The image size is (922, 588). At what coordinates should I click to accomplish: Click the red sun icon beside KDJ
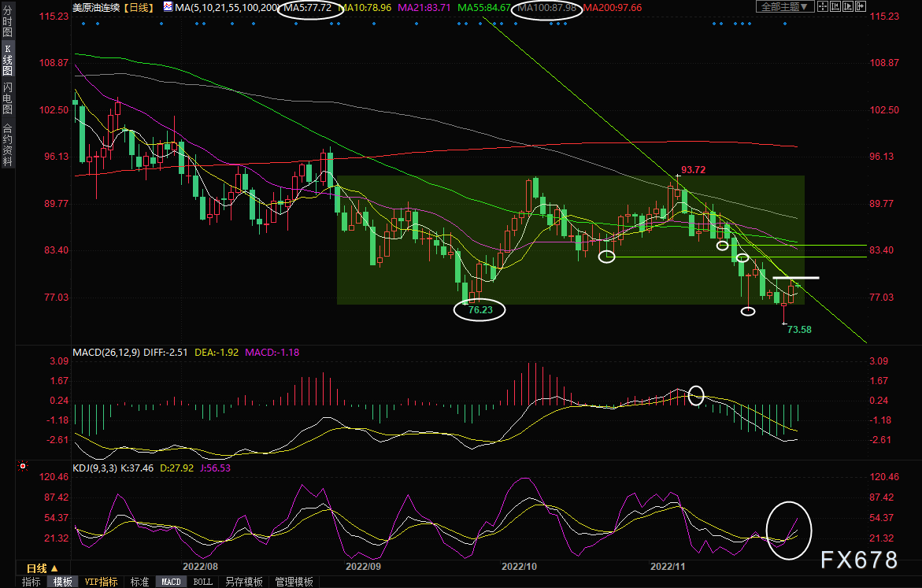pos(23,466)
